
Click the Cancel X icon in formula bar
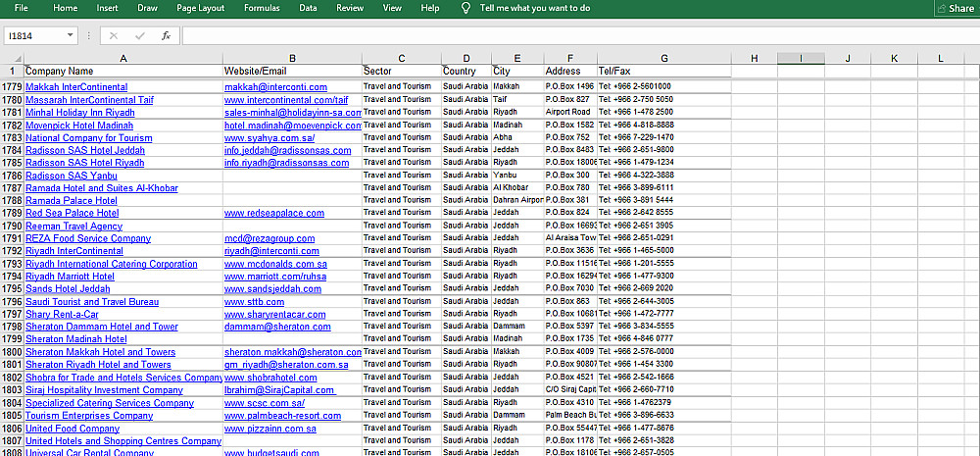click(x=114, y=35)
